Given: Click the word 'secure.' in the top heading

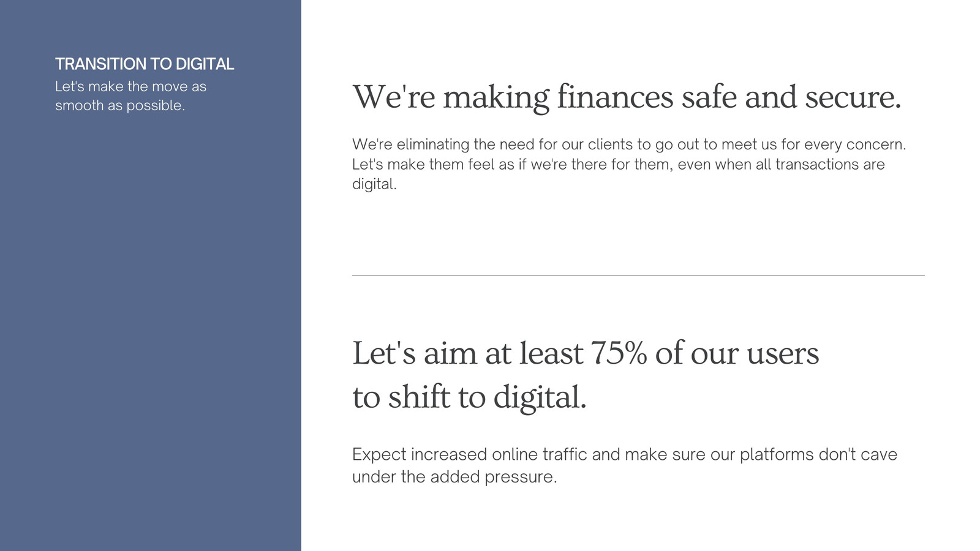Looking at the screenshot, I should pyautogui.click(x=853, y=98).
